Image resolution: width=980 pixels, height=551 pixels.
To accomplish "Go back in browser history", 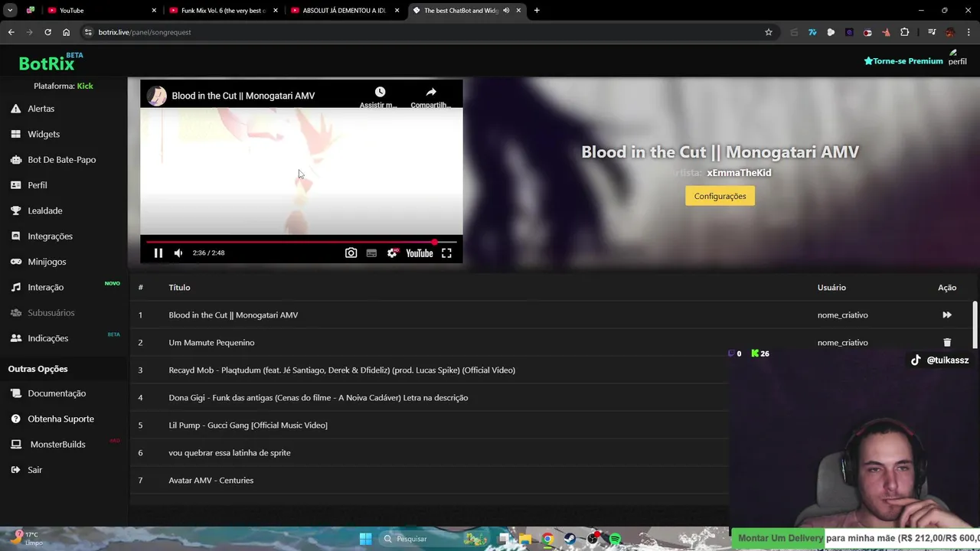I will (11, 32).
